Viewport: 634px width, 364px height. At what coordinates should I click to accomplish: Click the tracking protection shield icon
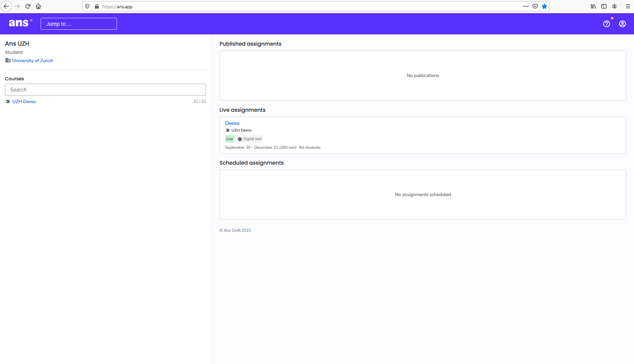point(87,6)
